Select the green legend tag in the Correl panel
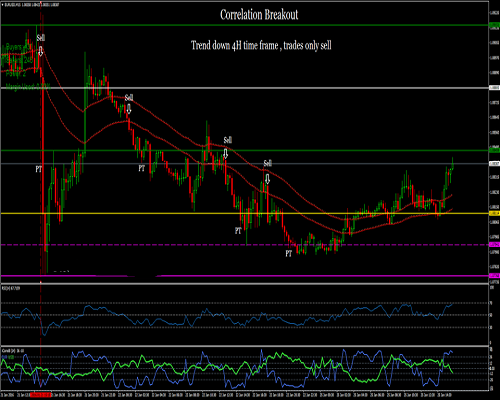Image resolution: width=500 pixels, height=400 pixels. pos(11,357)
